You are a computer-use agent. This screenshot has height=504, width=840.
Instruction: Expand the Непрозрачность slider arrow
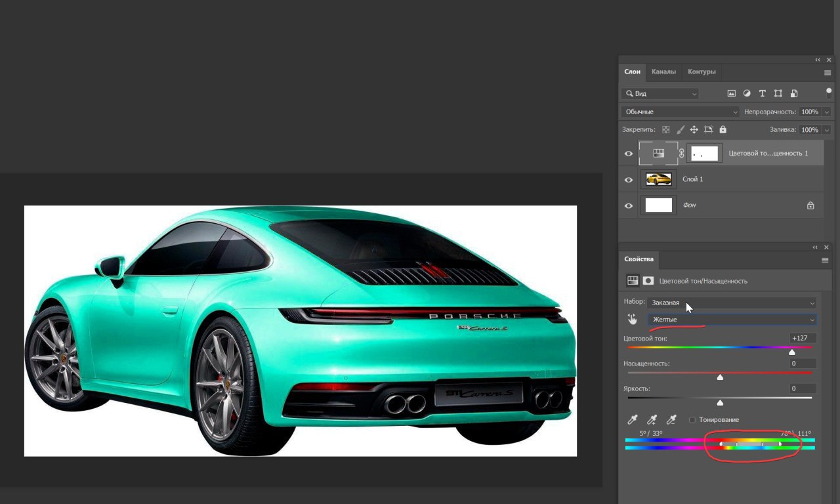coord(826,112)
